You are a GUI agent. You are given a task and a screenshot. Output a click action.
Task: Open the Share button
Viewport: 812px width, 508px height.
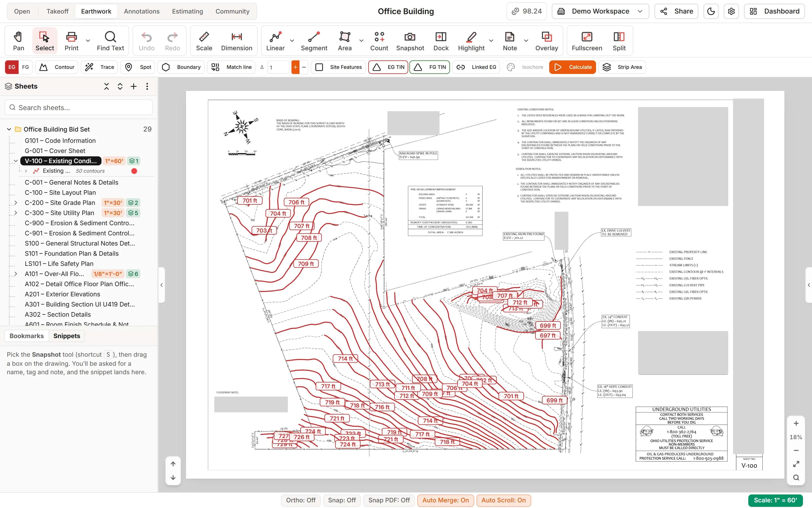point(676,11)
